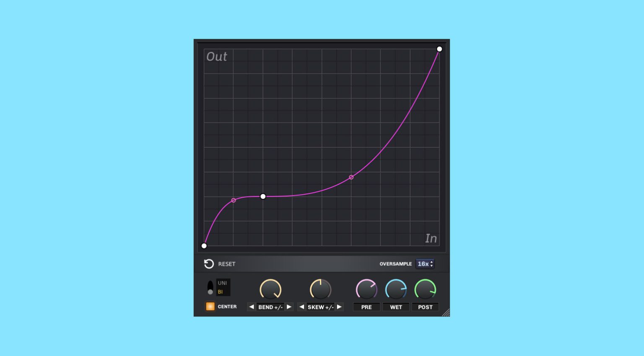This screenshot has height=356, width=644.
Task: Switch the polarity toggle to UNI
Action: [x=223, y=283]
